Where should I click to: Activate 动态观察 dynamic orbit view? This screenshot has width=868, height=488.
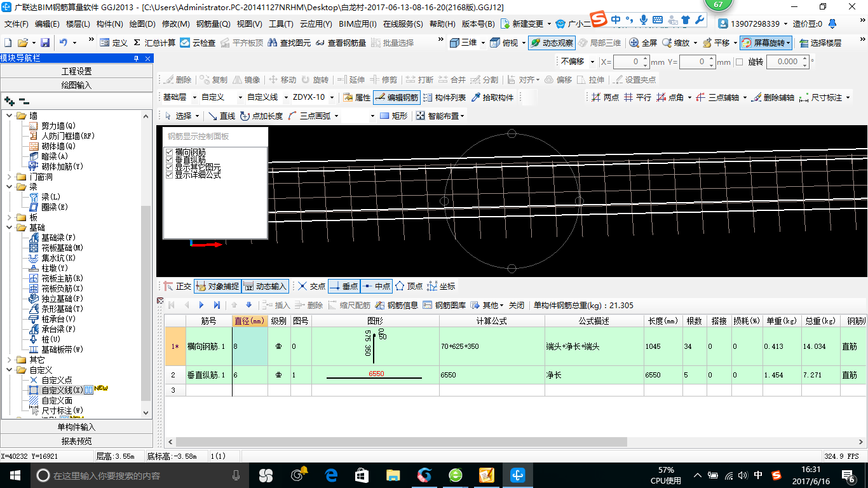coord(552,43)
